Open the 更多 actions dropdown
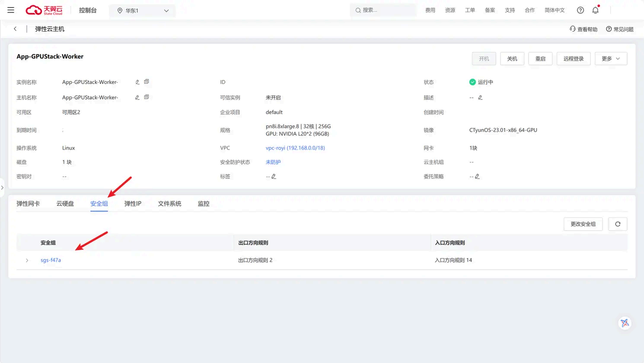Viewport: 644px width, 363px height. 611,59
